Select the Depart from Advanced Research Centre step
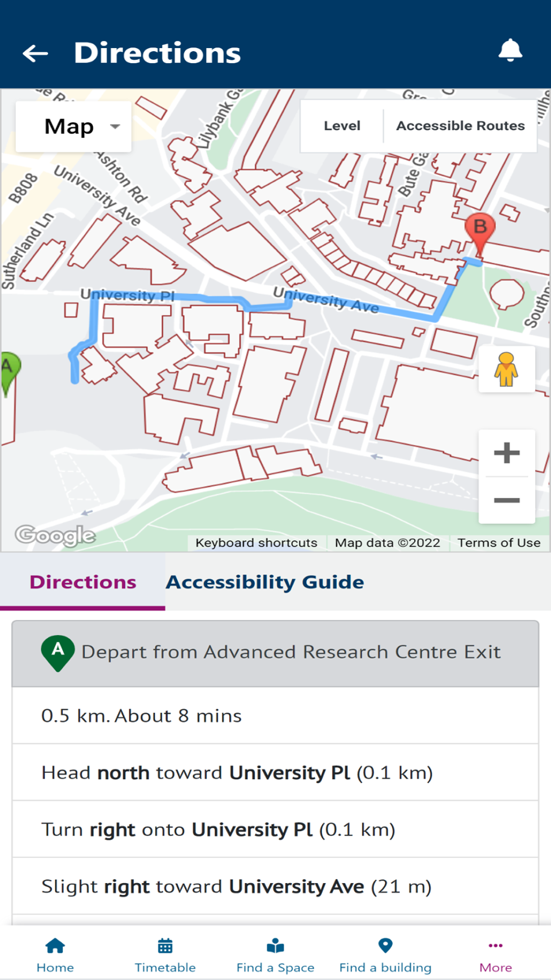 (275, 652)
